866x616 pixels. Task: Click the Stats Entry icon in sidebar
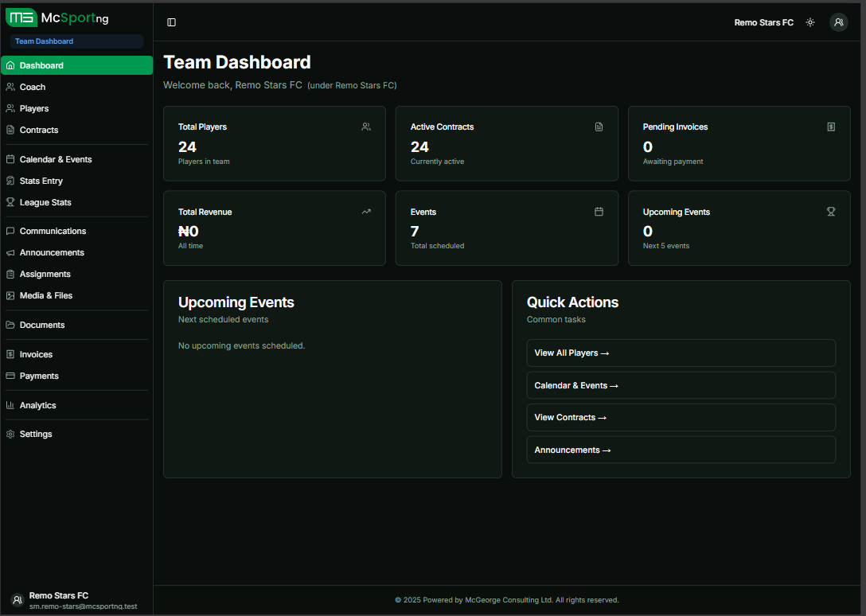tap(10, 181)
